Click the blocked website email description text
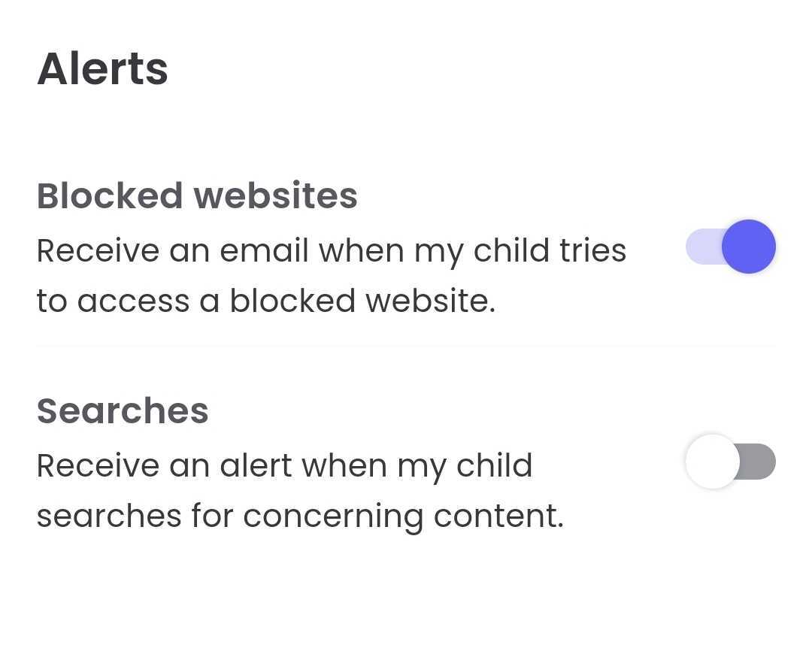 point(331,275)
